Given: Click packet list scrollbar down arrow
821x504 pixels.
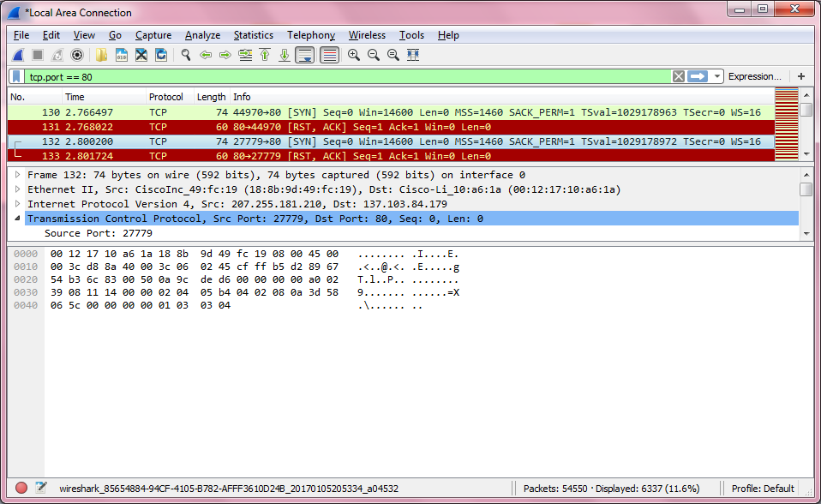Looking at the screenshot, I should 806,154.
